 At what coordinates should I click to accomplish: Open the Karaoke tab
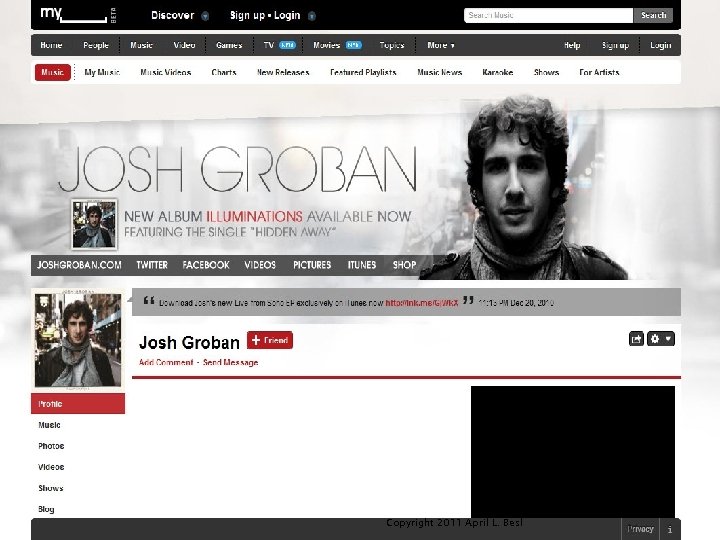497,72
